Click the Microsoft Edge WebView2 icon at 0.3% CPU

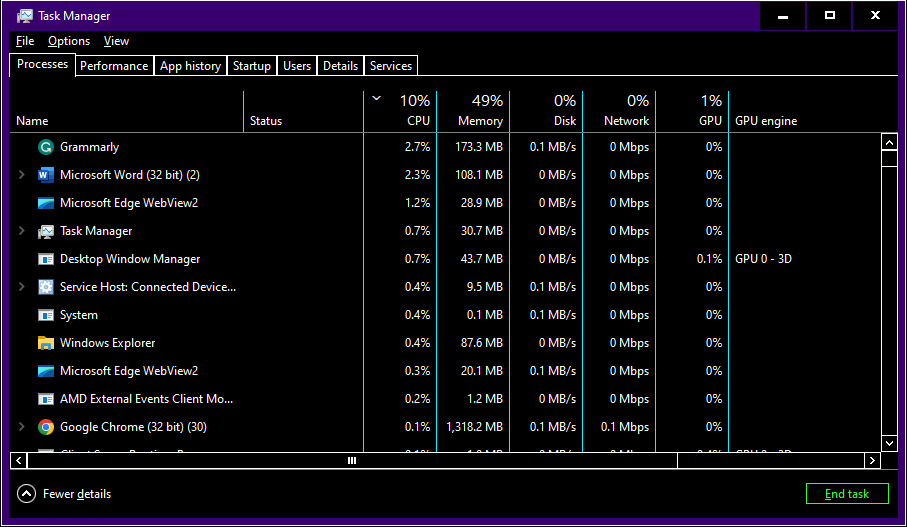click(46, 371)
